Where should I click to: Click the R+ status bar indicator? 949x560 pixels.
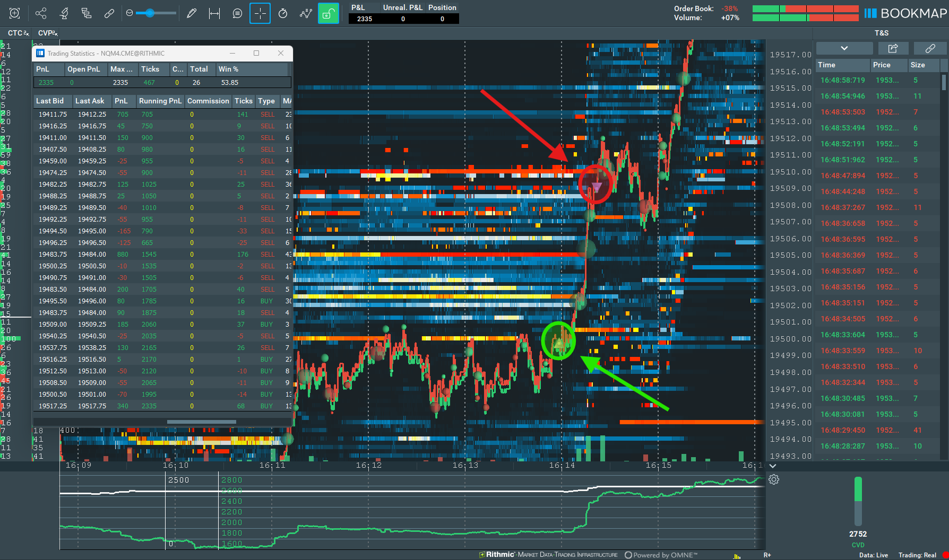tap(767, 555)
